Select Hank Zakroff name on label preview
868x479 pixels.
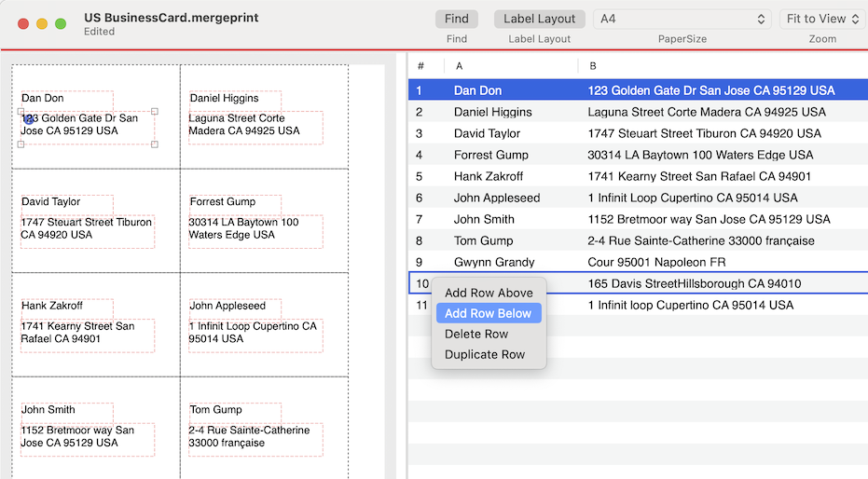click(x=67, y=308)
